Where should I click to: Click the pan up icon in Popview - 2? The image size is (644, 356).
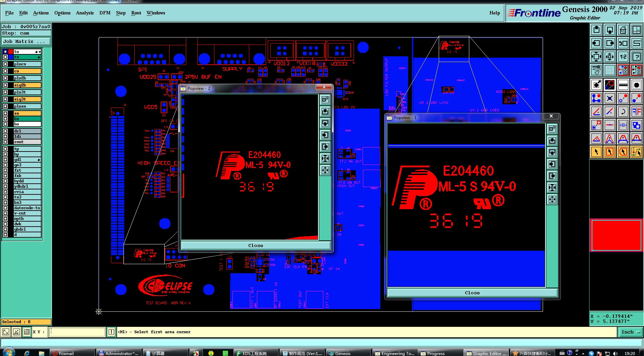(325, 111)
